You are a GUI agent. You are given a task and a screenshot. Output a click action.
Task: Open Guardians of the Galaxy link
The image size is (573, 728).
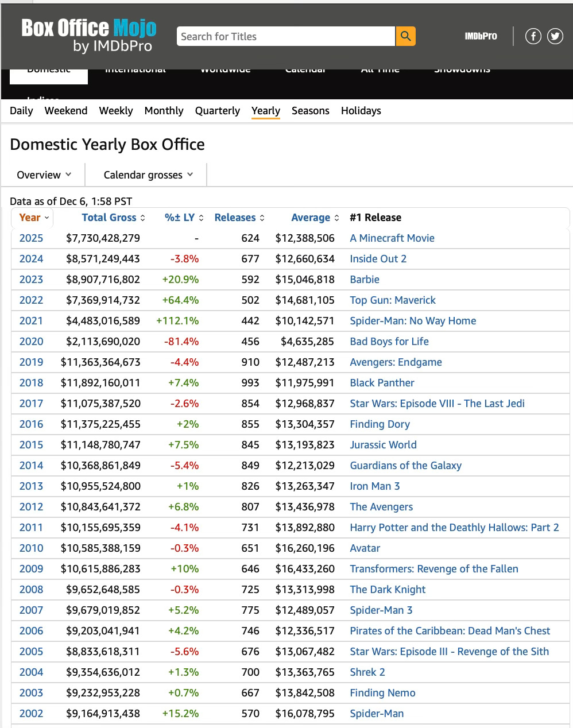click(x=406, y=466)
